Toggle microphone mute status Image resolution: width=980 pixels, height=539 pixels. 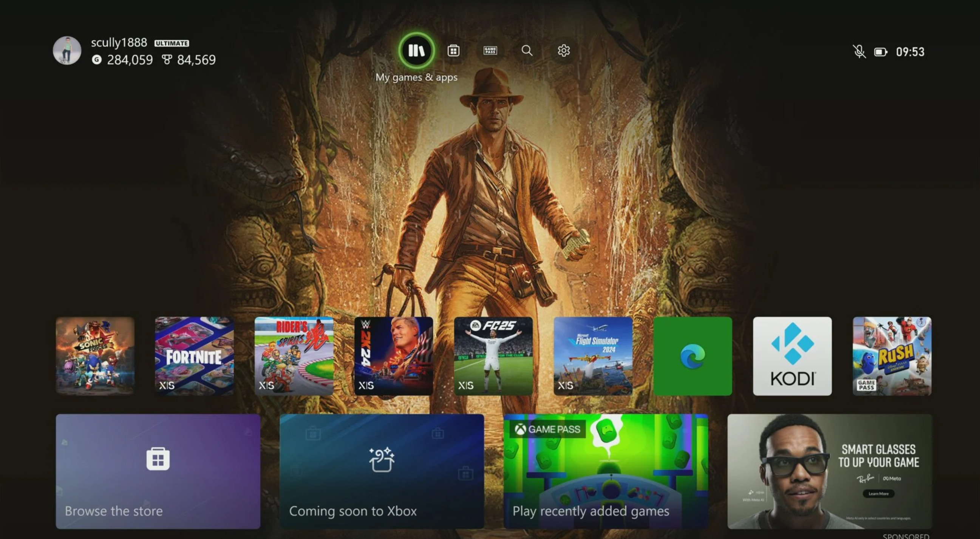pyautogui.click(x=858, y=51)
